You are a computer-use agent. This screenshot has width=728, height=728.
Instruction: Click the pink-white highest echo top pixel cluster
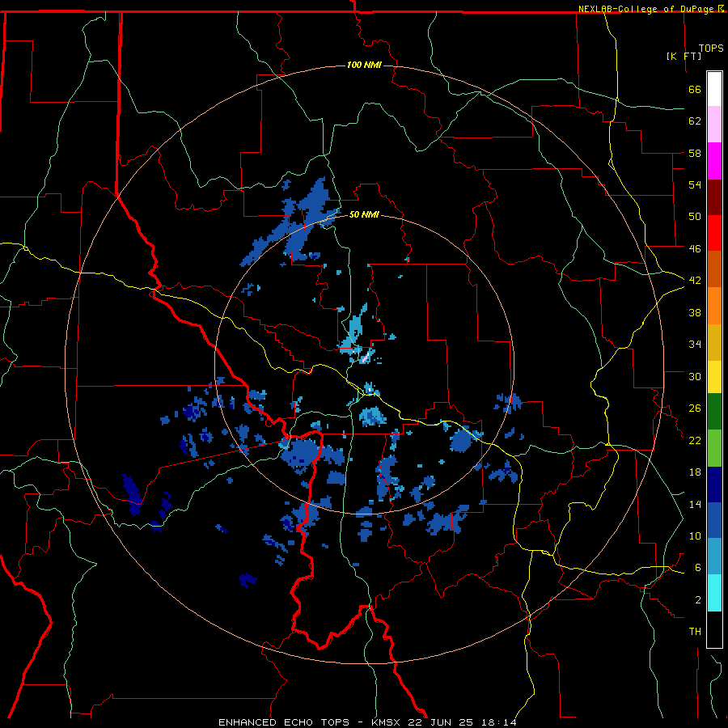pos(366,357)
